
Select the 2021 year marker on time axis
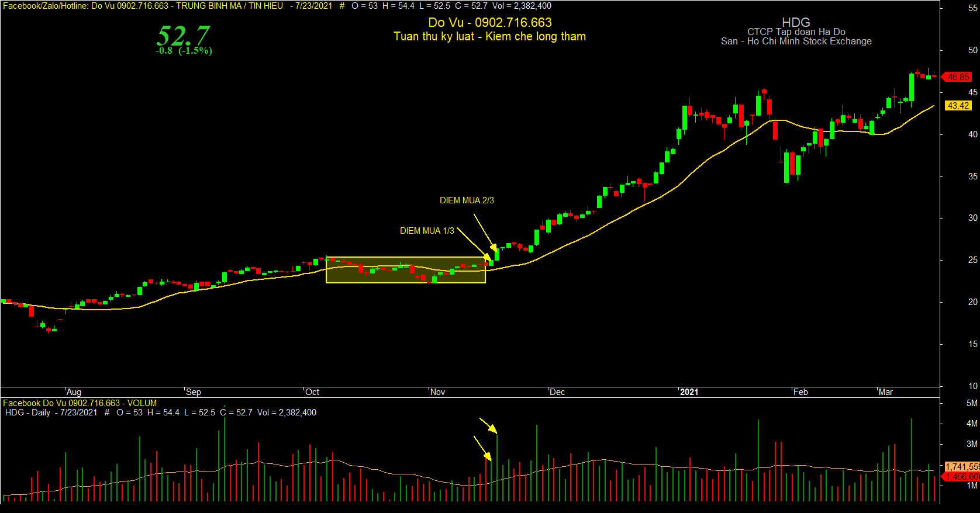689,392
